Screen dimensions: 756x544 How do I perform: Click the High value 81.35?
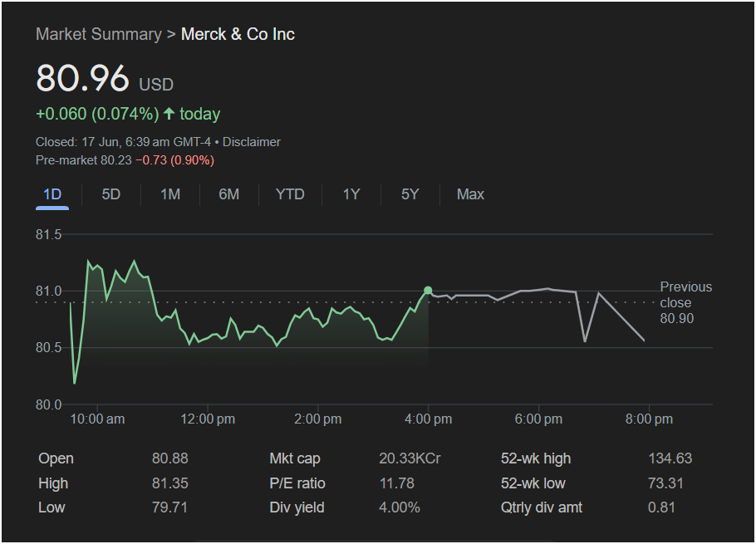(x=170, y=483)
